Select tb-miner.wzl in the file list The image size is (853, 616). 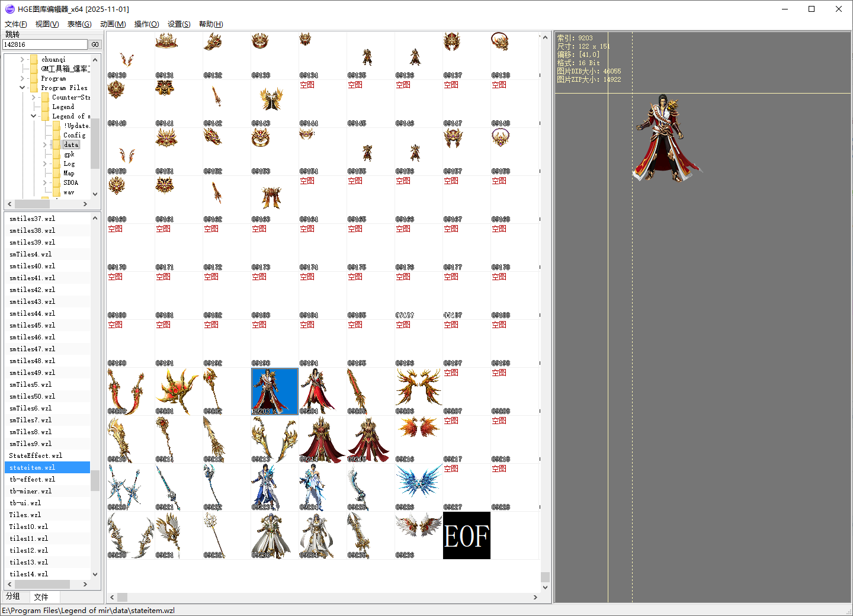tap(47, 491)
